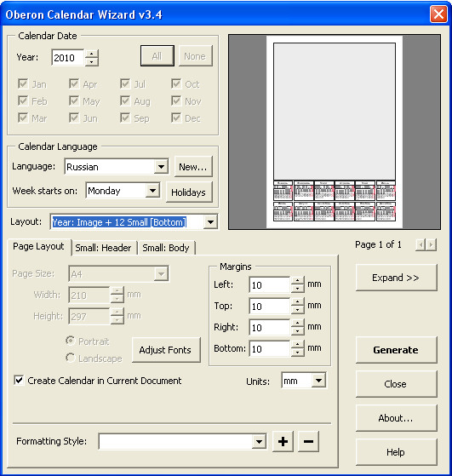Click the page Height input field
Screen dimensions: 452x476
pos(89,316)
